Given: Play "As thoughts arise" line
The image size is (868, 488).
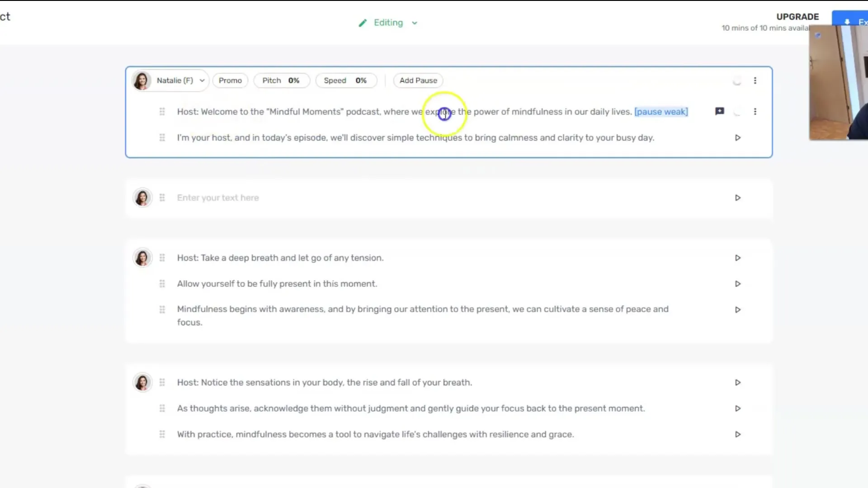Looking at the screenshot, I should pyautogui.click(x=738, y=408).
